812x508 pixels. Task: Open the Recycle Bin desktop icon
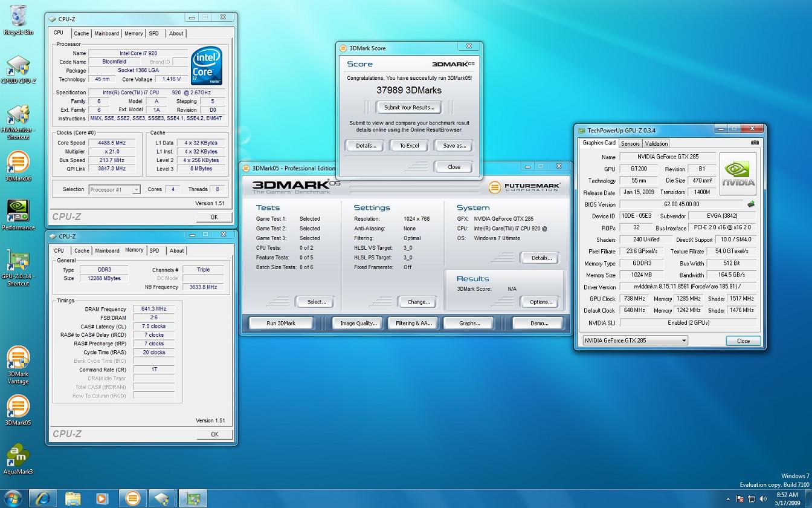[x=18, y=20]
